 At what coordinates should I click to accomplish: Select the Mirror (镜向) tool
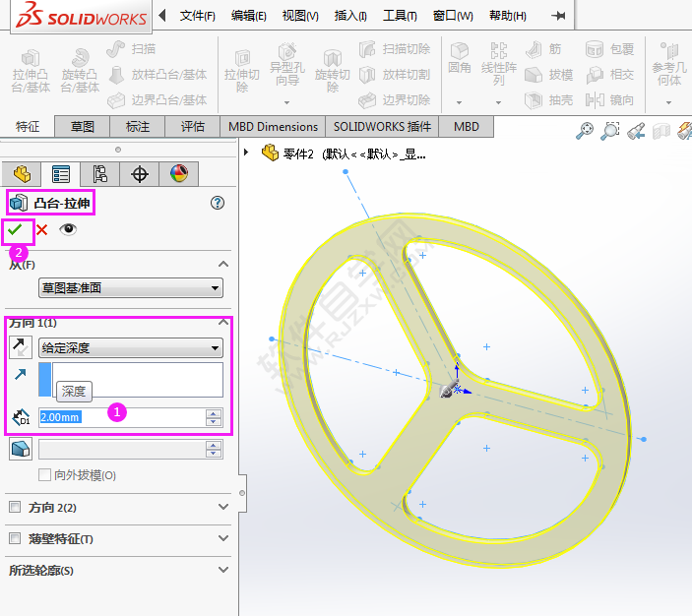(610, 100)
